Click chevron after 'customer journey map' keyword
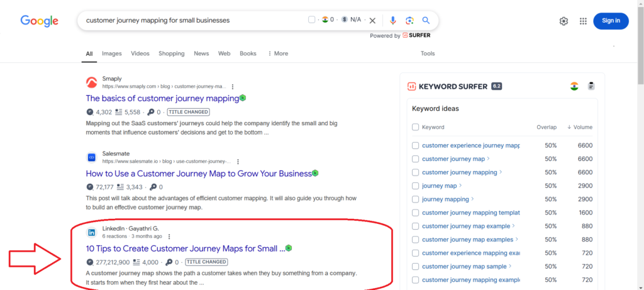The image size is (644, 290). tap(488, 159)
